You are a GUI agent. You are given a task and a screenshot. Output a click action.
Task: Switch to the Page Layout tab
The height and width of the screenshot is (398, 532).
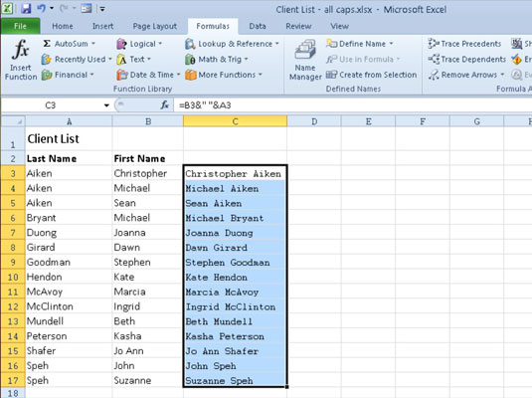tap(155, 26)
